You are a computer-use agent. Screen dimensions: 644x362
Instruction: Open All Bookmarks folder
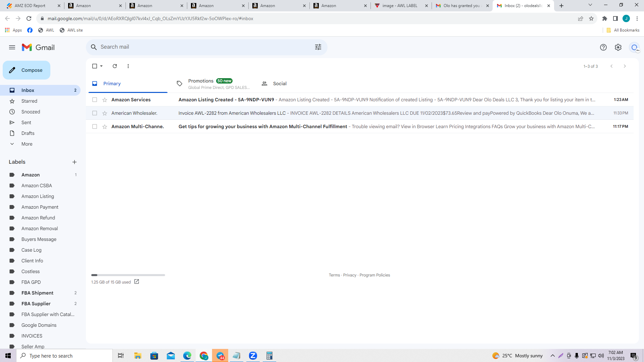tap(623, 30)
